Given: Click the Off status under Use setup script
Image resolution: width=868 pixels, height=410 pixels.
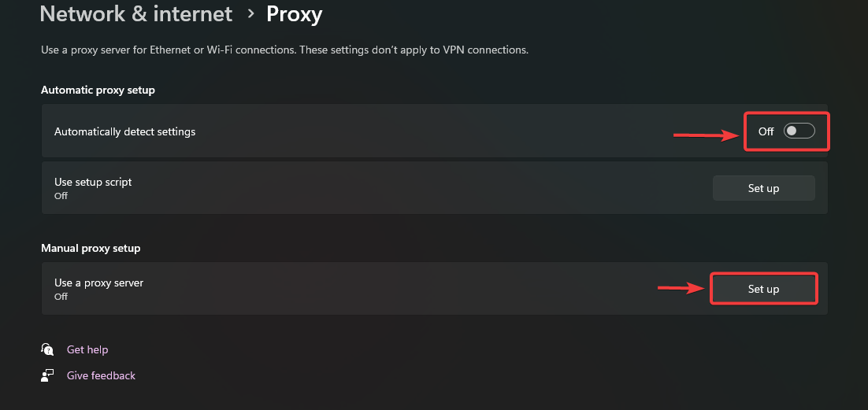Looking at the screenshot, I should pos(61,196).
